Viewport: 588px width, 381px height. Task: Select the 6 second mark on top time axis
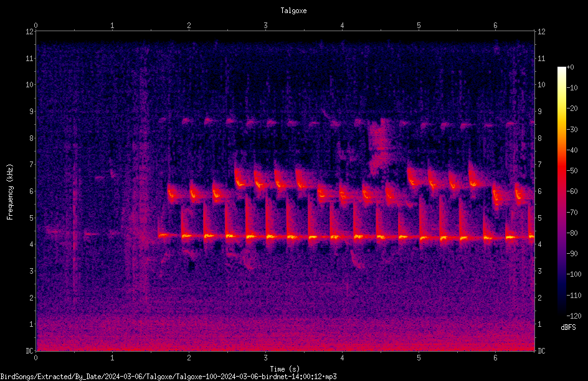[x=495, y=26]
